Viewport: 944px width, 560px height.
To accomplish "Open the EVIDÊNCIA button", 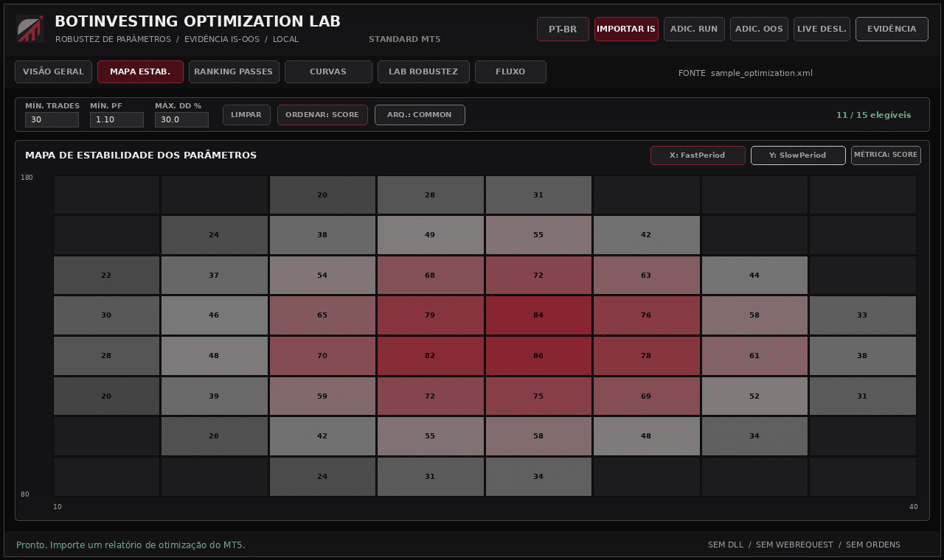I will pos(892,29).
